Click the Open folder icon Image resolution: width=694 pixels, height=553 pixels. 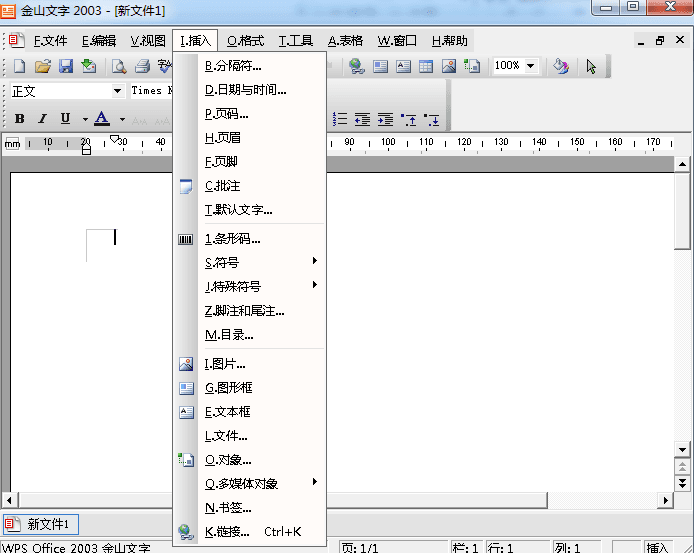tap(43, 66)
